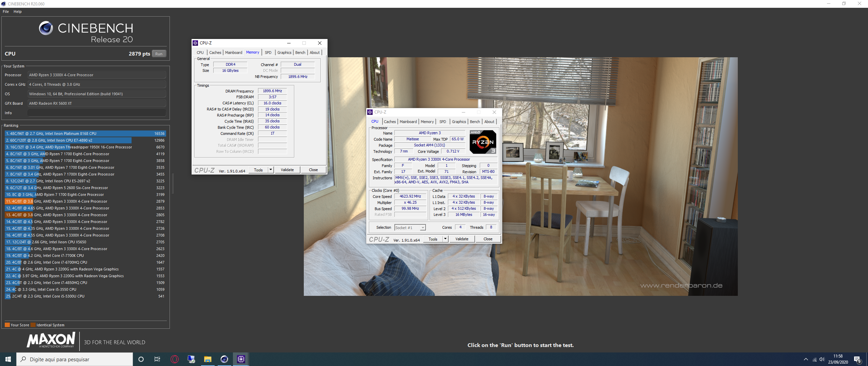Click the Cinebench Info input field
The height and width of the screenshot is (366, 868).
click(x=97, y=113)
